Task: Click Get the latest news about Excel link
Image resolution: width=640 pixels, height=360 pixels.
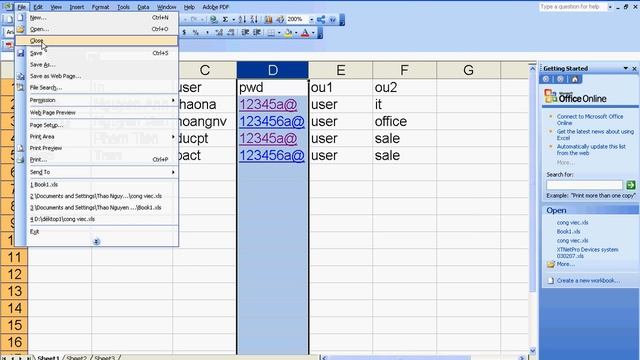Action: pos(595,135)
